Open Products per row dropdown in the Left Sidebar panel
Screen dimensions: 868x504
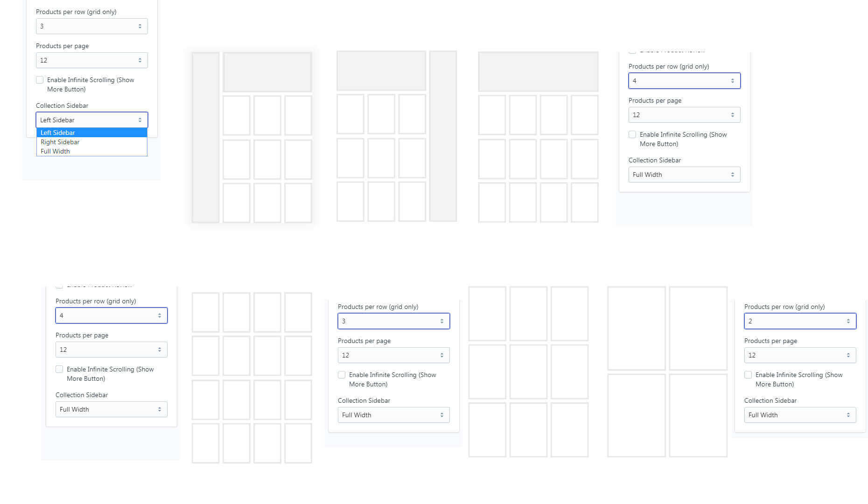[x=91, y=26]
